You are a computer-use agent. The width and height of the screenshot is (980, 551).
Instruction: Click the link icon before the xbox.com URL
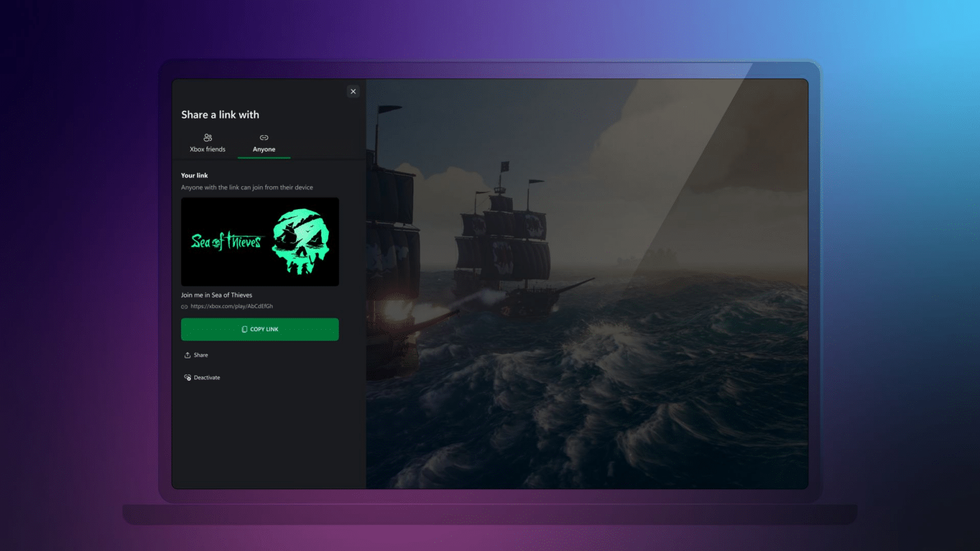(x=185, y=306)
